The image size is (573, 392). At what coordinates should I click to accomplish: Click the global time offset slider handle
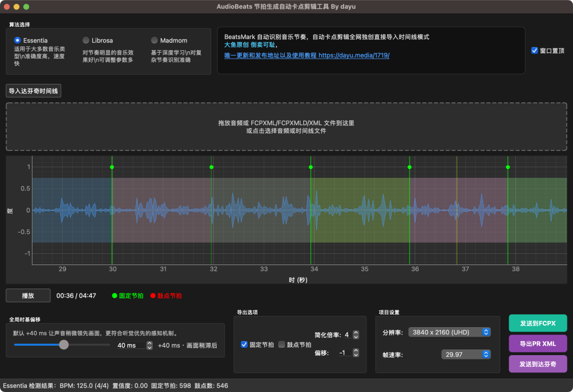(x=64, y=345)
